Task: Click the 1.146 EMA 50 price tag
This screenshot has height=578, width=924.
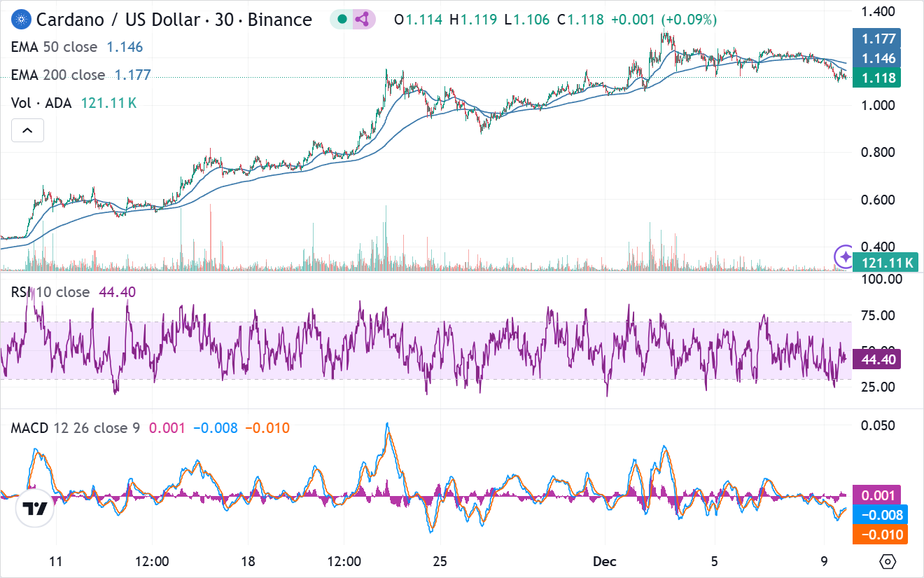Action: click(x=876, y=58)
